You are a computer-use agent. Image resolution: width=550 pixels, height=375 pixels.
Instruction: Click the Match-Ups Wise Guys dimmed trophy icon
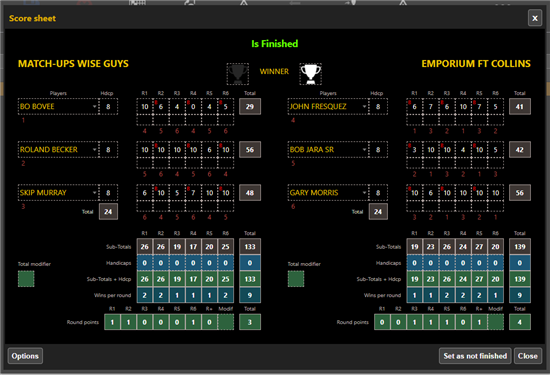point(238,74)
